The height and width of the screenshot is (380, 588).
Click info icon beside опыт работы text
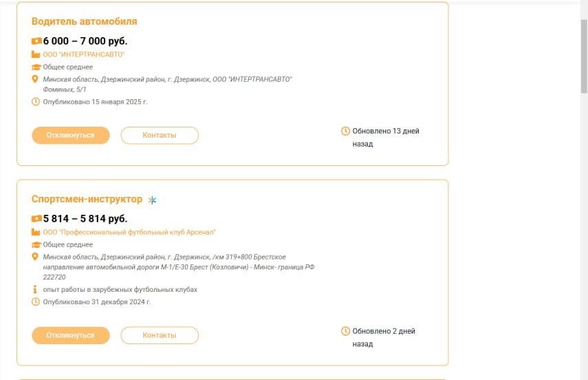click(x=35, y=290)
